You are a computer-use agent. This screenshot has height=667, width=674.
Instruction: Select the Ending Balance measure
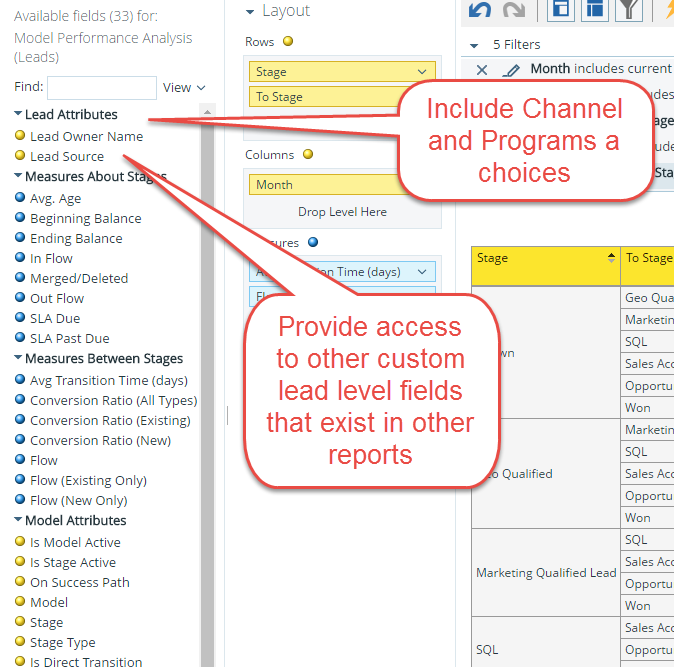[76, 238]
